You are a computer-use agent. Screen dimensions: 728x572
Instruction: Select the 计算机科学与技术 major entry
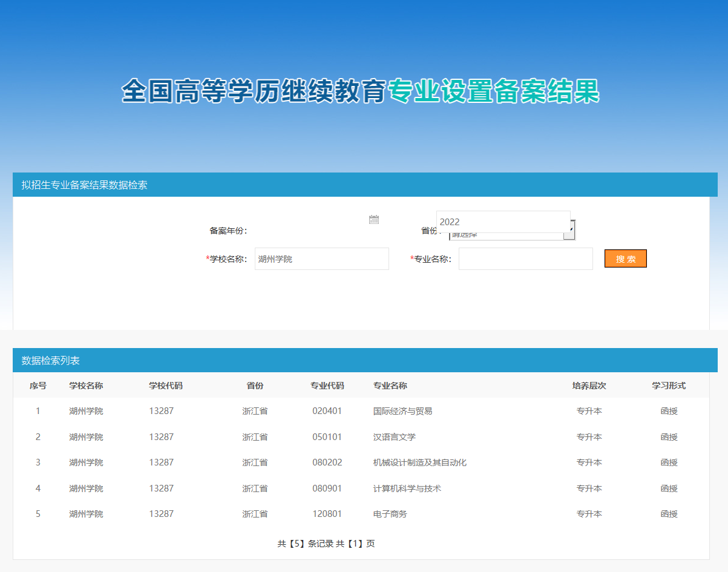click(407, 488)
